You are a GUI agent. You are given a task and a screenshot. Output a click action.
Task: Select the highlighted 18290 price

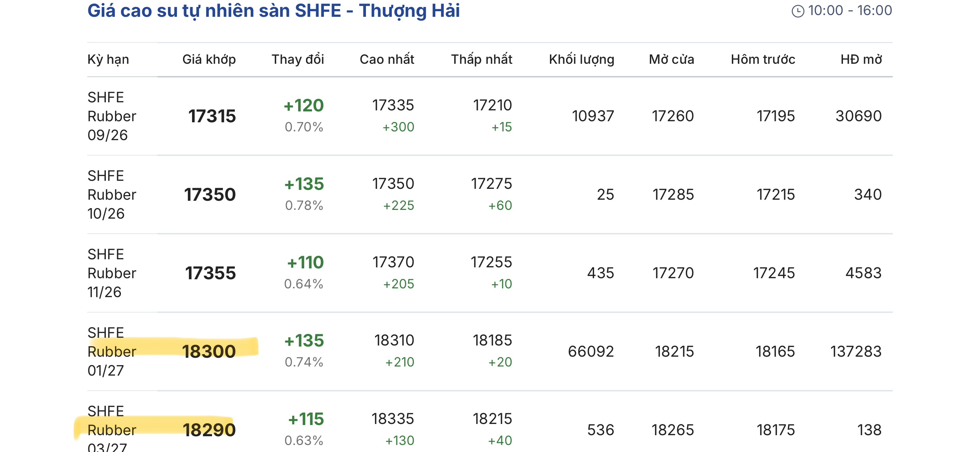coord(209,430)
